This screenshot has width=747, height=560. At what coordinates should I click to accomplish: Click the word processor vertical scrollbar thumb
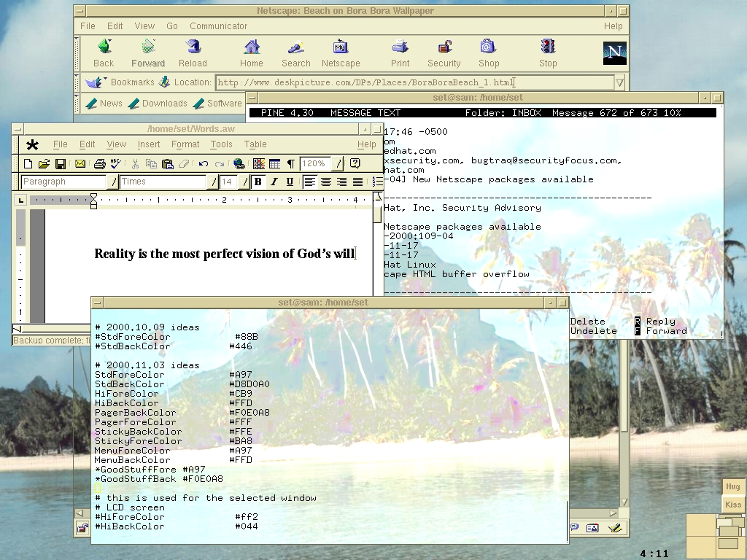pos(377,215)
